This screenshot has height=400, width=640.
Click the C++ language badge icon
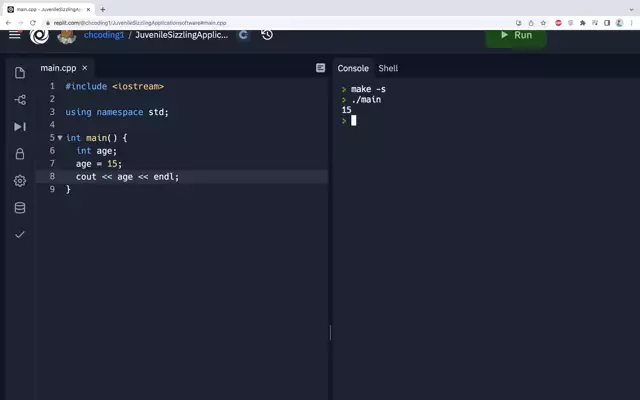[243, 35]
